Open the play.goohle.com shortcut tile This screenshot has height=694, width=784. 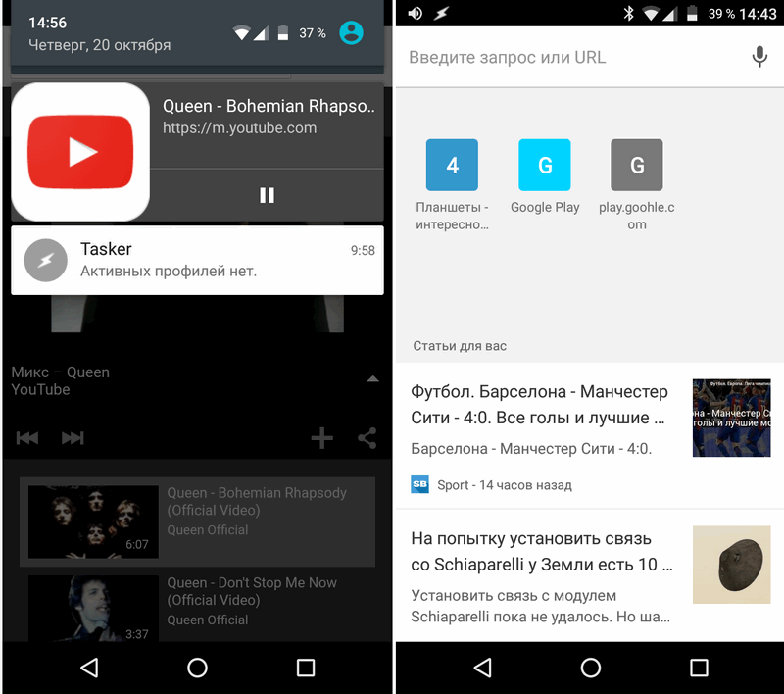click(636, 165)
